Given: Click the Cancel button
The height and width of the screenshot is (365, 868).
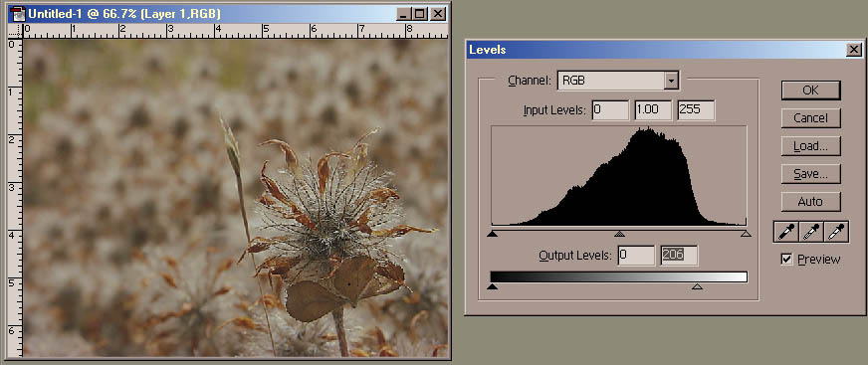Looking at the screenshot, I should pos(810,117).
